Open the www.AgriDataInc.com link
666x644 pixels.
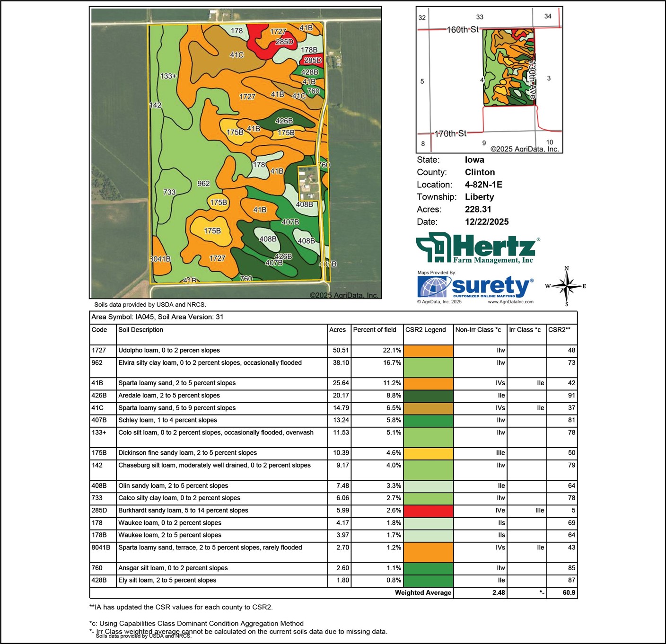pyautogui.click(x=510, y=301)
